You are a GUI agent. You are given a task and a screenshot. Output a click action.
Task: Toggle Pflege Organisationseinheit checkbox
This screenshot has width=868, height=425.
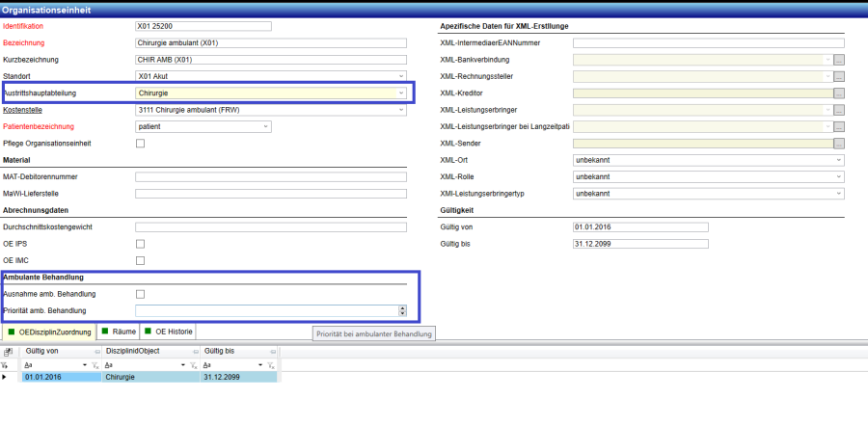(140, 144)
